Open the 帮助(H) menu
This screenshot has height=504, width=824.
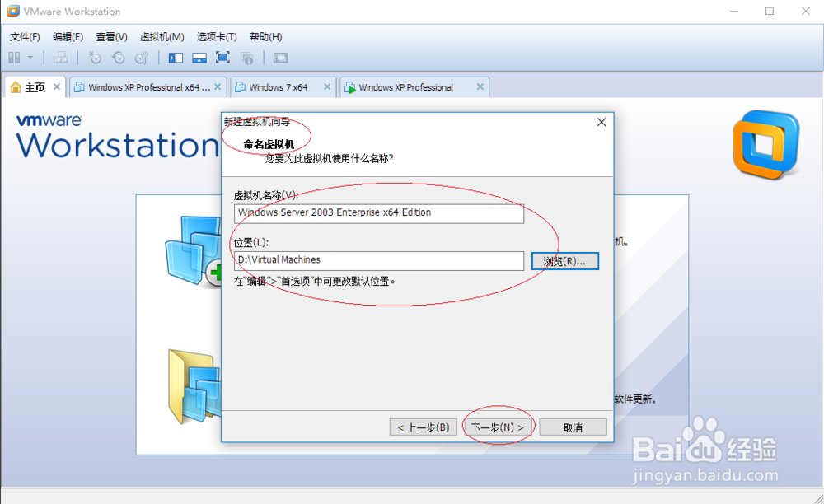[x=266, y=37]
